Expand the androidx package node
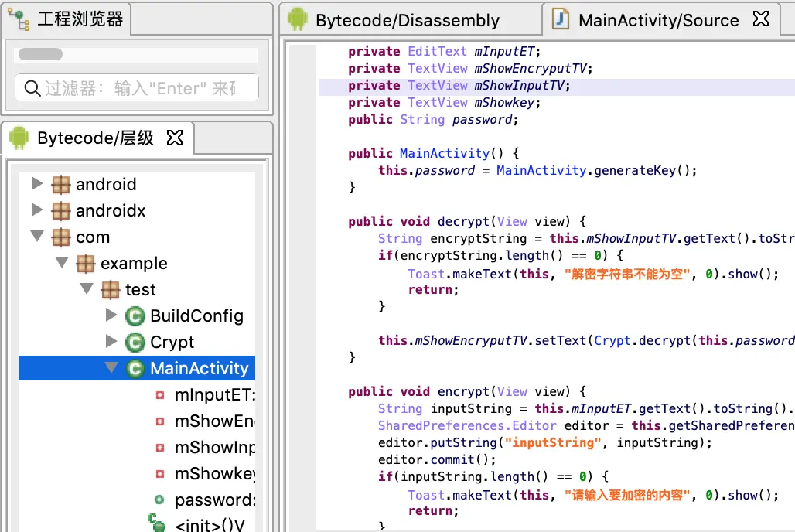This screenshot has height=532, width=795. pos(37,210)
